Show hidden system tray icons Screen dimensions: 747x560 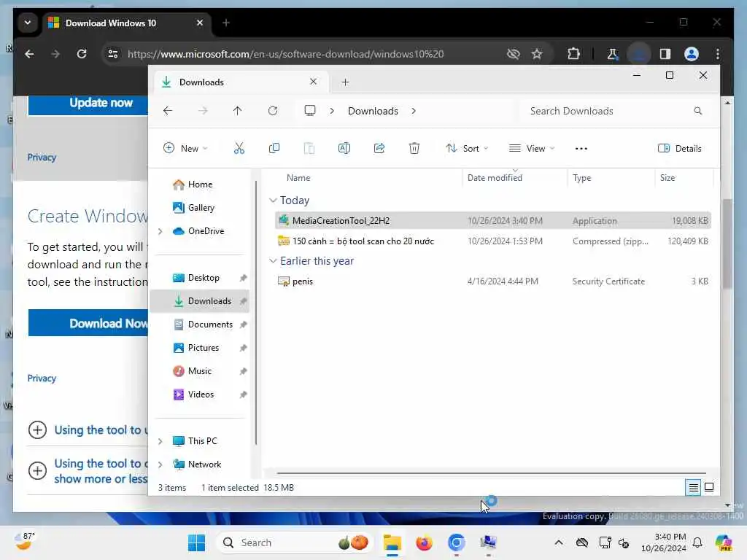point(558,542)
